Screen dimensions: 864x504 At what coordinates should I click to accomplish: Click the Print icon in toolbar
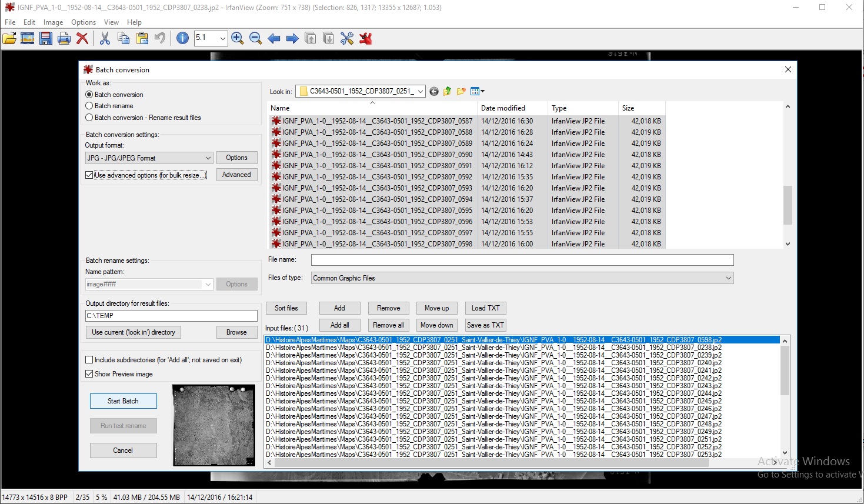[x=64, y=39]
